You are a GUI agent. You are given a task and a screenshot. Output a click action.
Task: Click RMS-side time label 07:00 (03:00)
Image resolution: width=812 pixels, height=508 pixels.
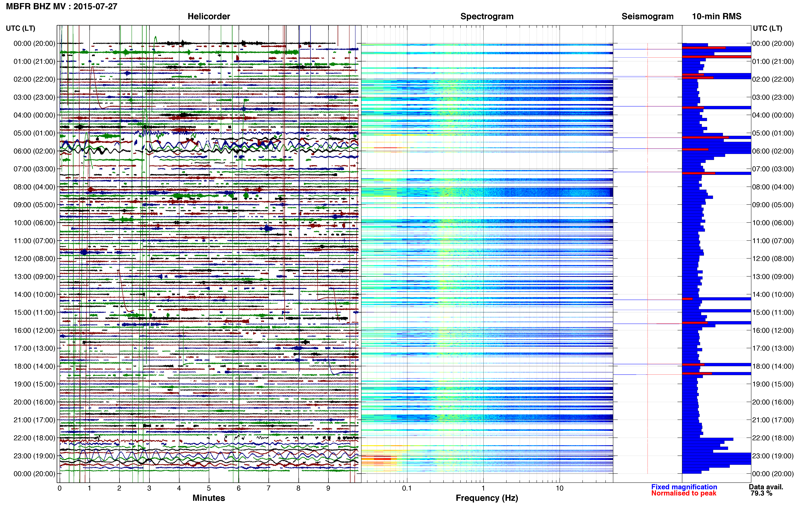pos(773,169)
